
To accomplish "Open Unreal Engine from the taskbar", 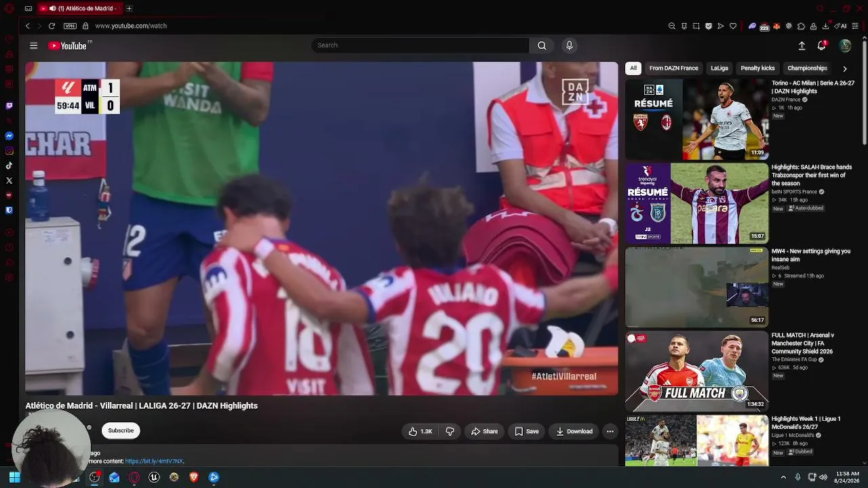I will (154, 477).
